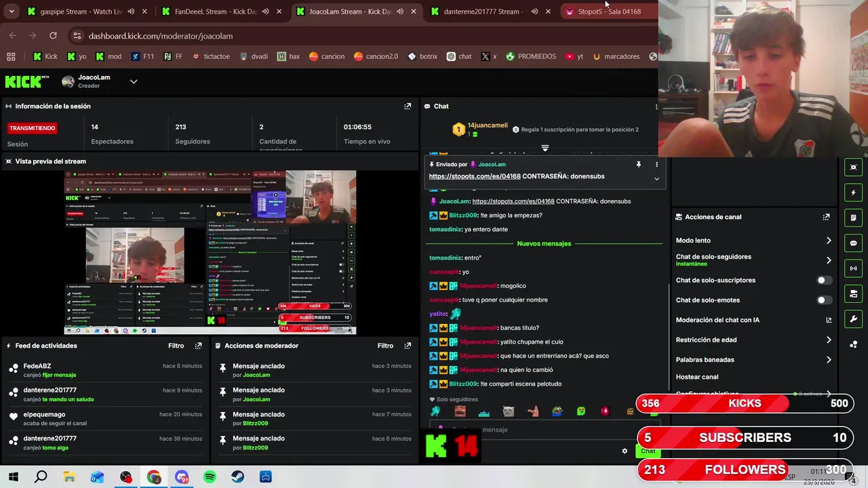
Task: Click the browser address bar URL
Action: pyautogui.click(x=161, y=36)
